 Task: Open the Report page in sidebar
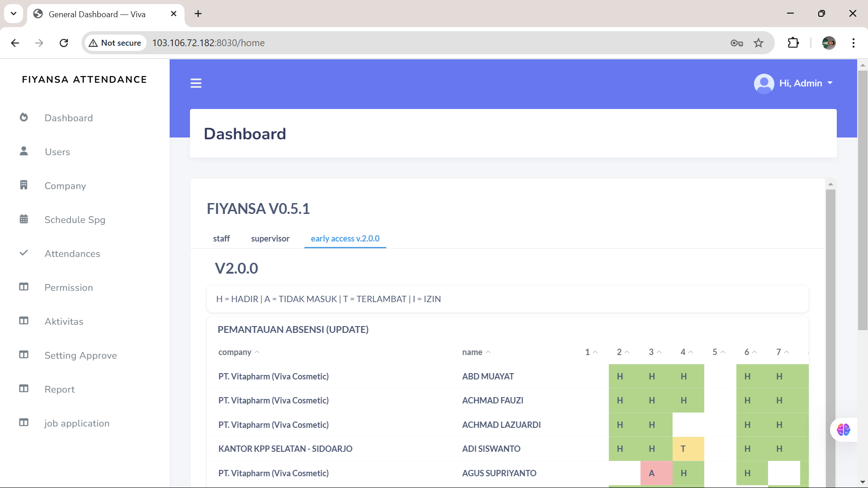click(60, 389)
